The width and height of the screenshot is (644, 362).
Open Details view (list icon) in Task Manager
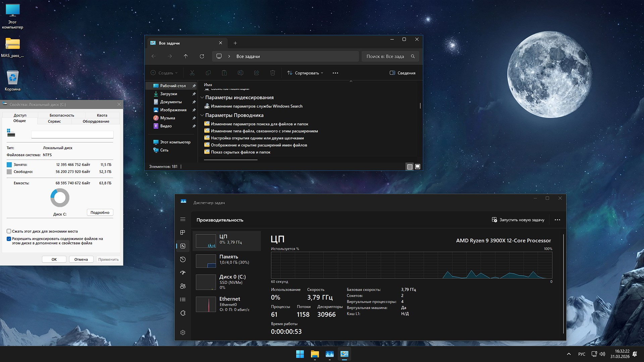pos(183,299)
